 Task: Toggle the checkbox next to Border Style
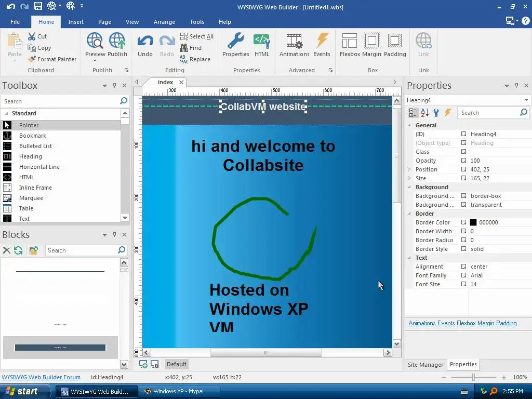coord(463,249)
